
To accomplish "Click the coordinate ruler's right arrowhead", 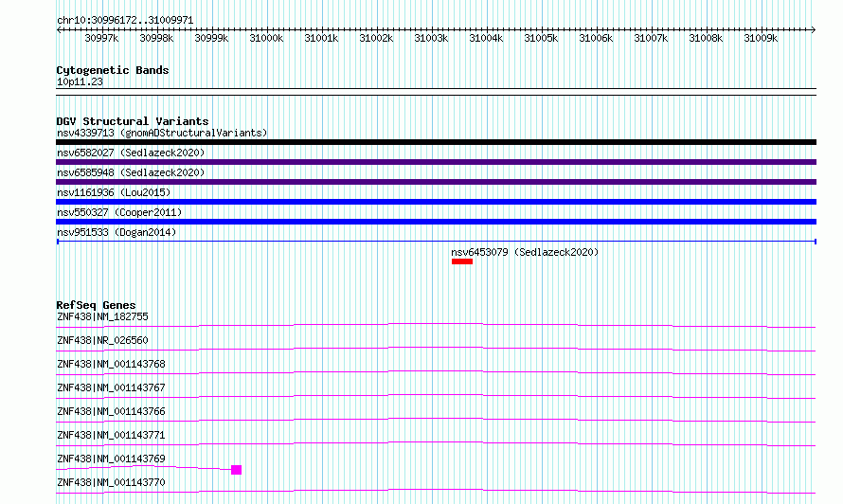I will (x=814, y=29).
